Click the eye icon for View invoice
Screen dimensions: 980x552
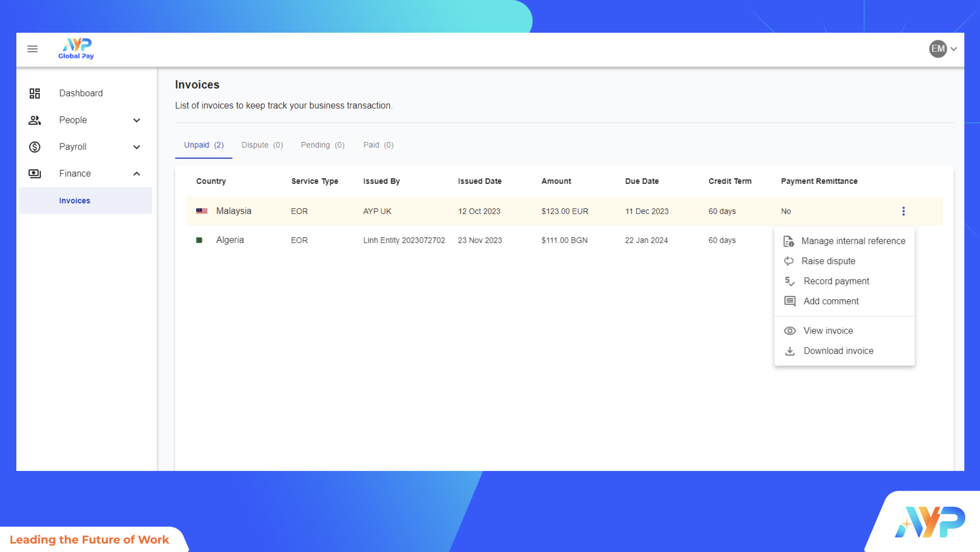790,331
